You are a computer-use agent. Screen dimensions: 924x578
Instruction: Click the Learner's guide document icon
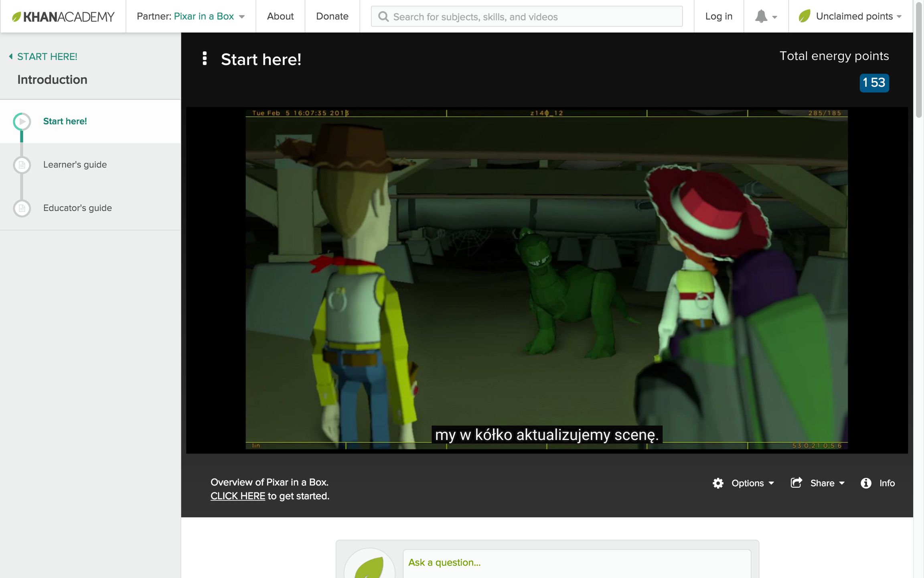click(x=22, y=165)
